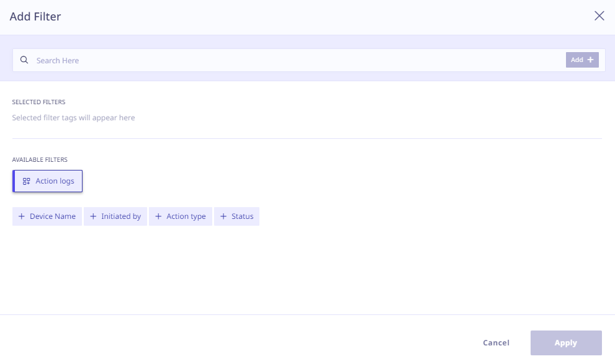The width and height of the screenshot is (615, 364).
Task: Add the Device Name filter
Action: (x=47, y=216)
